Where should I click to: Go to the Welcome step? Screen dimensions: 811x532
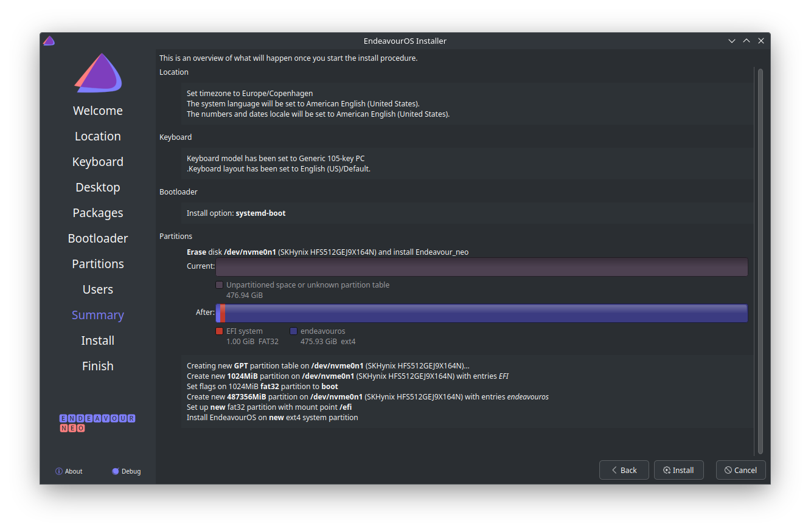[x=98, y=111]
